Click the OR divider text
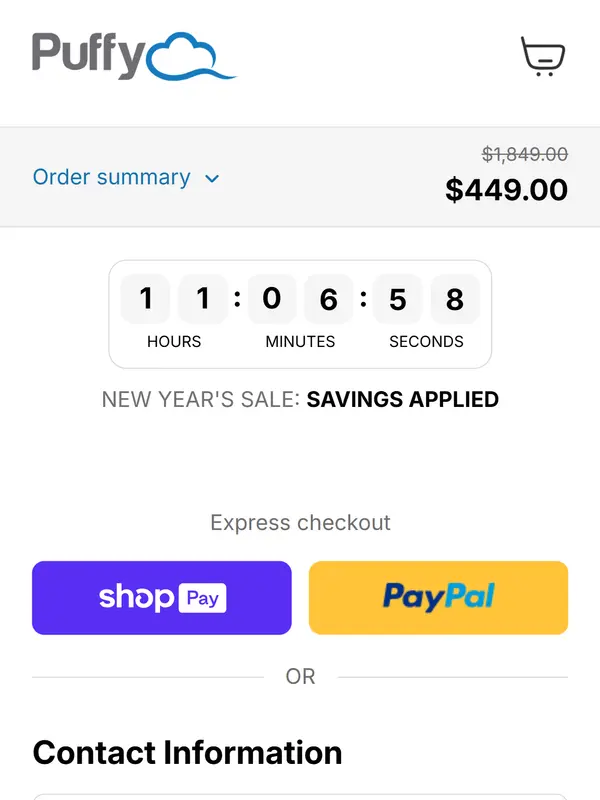Viewport: 600px width, 800px height. coord(300,677)
